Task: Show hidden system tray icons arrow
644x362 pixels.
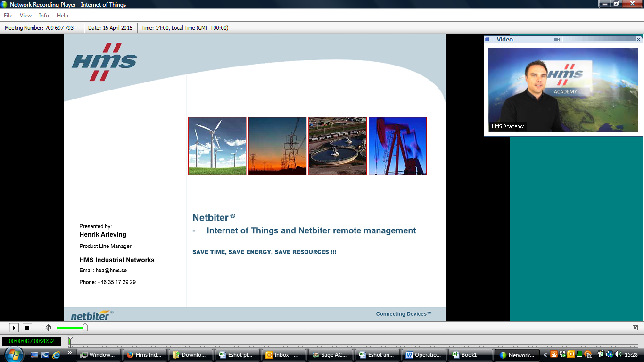Action: (545, 355)
